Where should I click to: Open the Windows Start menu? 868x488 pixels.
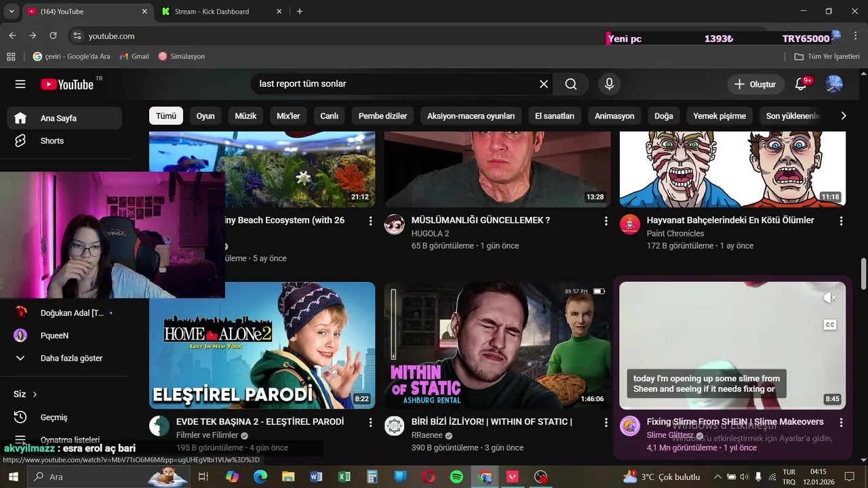pyautogui.click(x=13, y=476)
